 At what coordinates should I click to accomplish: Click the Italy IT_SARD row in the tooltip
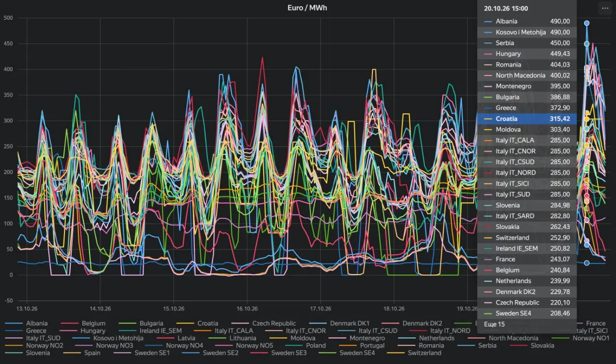click(527, 216)
